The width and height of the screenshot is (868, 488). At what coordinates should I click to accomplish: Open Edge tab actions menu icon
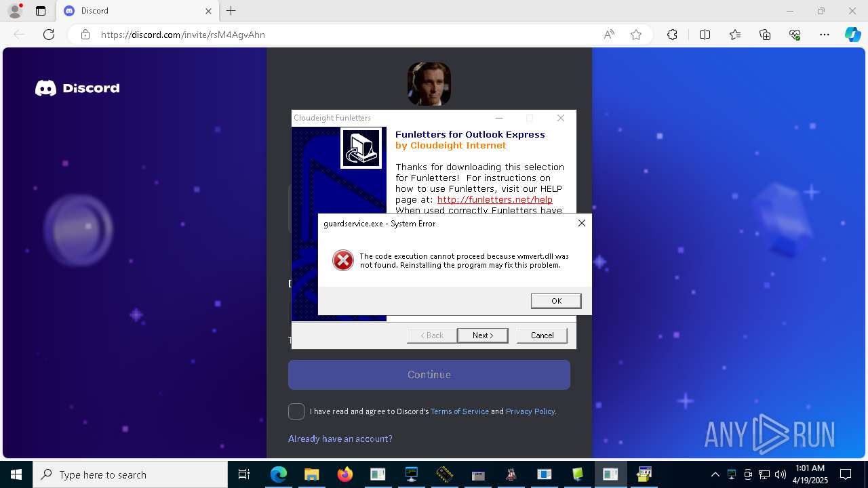click(x=41, y=11)
